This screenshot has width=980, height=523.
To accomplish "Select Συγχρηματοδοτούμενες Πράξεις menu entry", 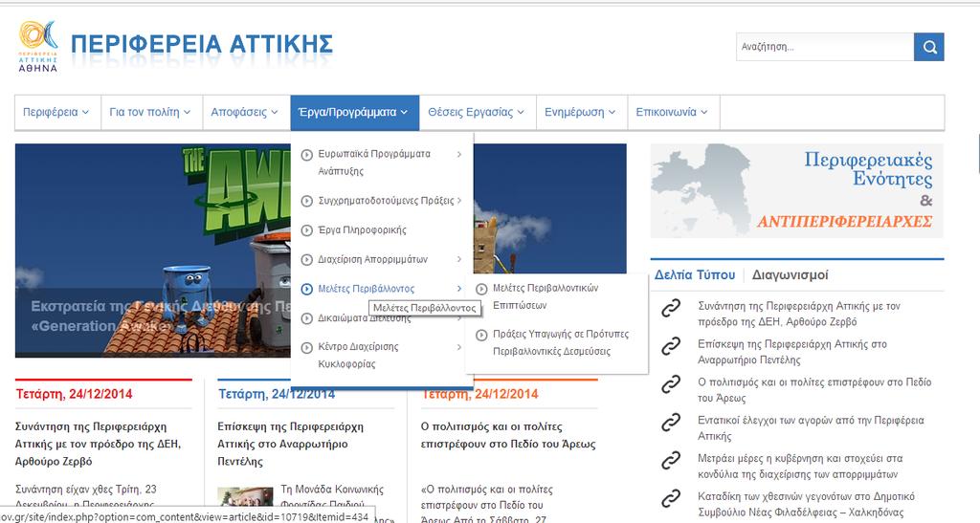I will pos(386,201).
